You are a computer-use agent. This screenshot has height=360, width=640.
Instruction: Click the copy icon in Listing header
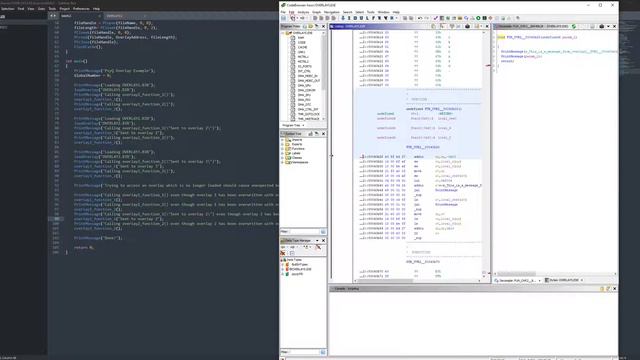[433, 27]
